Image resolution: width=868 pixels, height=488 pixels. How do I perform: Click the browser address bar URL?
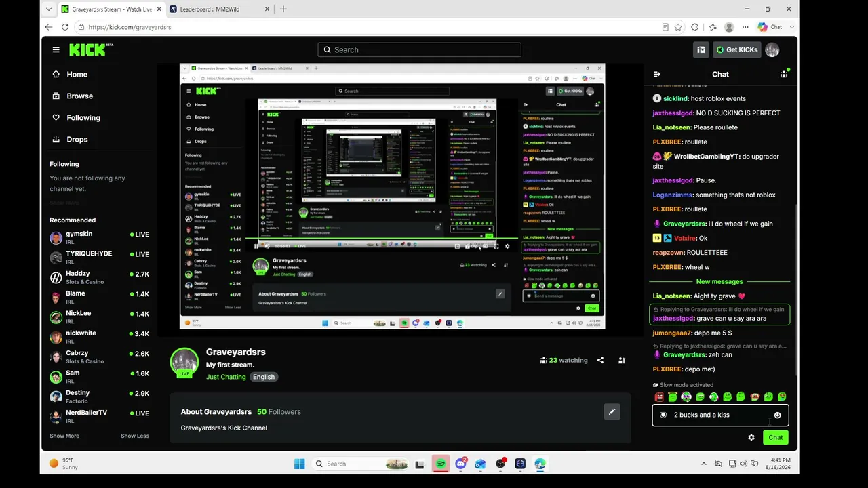(129, 27)
